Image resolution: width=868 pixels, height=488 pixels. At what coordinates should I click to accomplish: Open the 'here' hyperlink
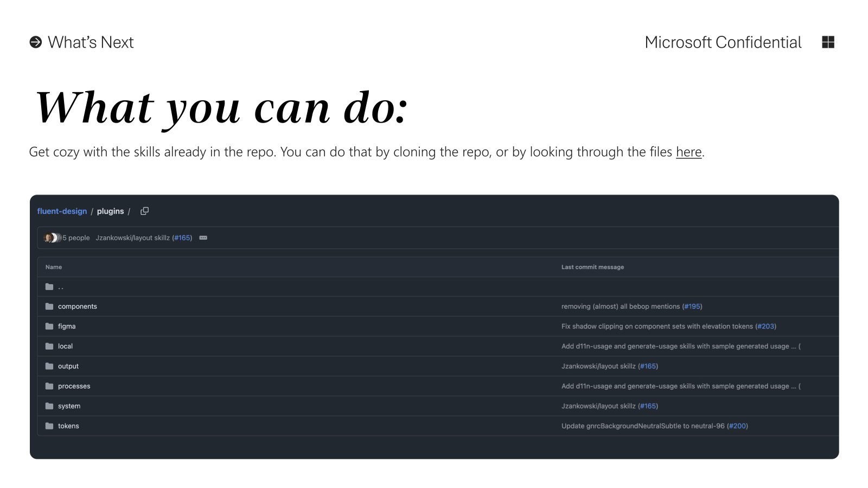click(x=689, y=152)
